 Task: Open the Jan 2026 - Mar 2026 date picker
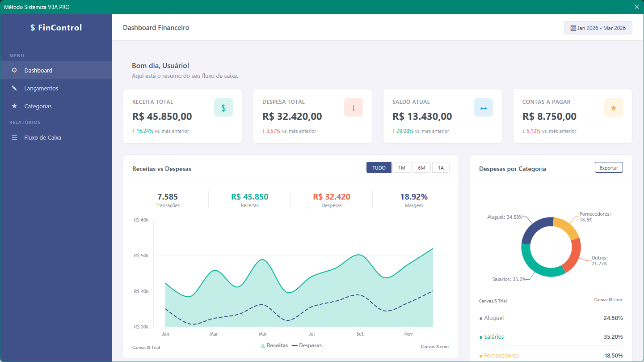598,28
